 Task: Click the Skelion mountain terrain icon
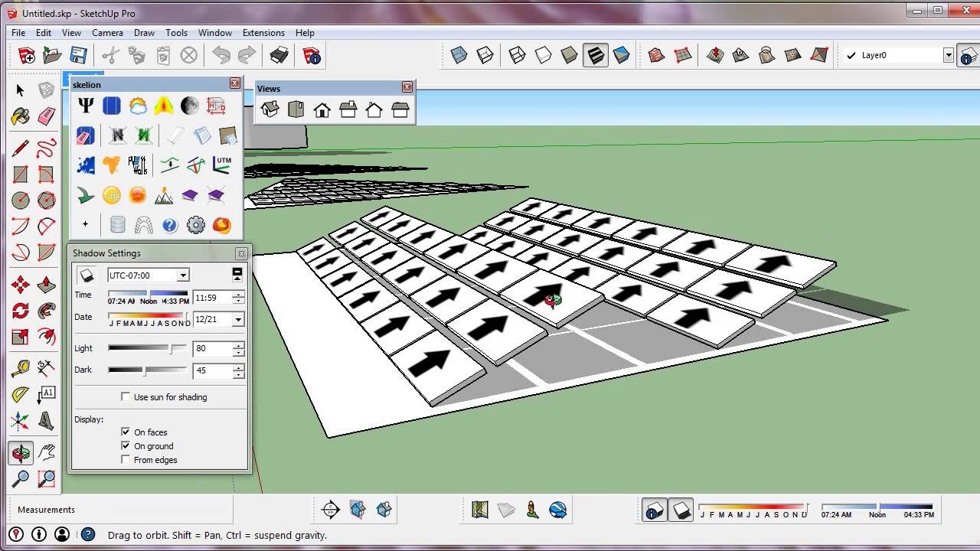[164, 195]
